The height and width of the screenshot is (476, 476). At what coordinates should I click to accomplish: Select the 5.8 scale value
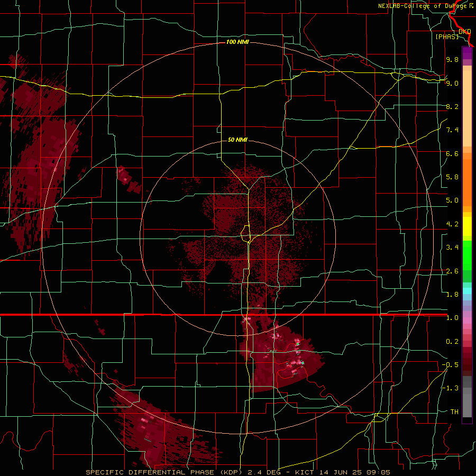tap(452, 177)
